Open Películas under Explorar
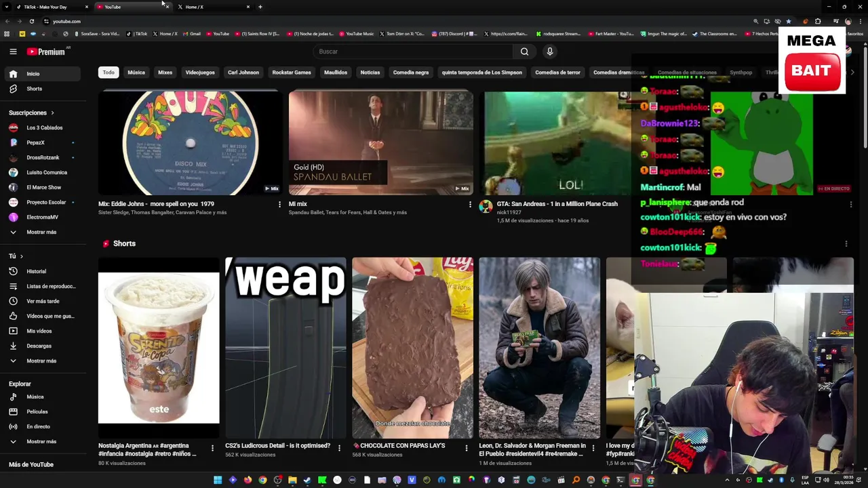The width and height of the screenshot is (868, 488). (44, 411)
